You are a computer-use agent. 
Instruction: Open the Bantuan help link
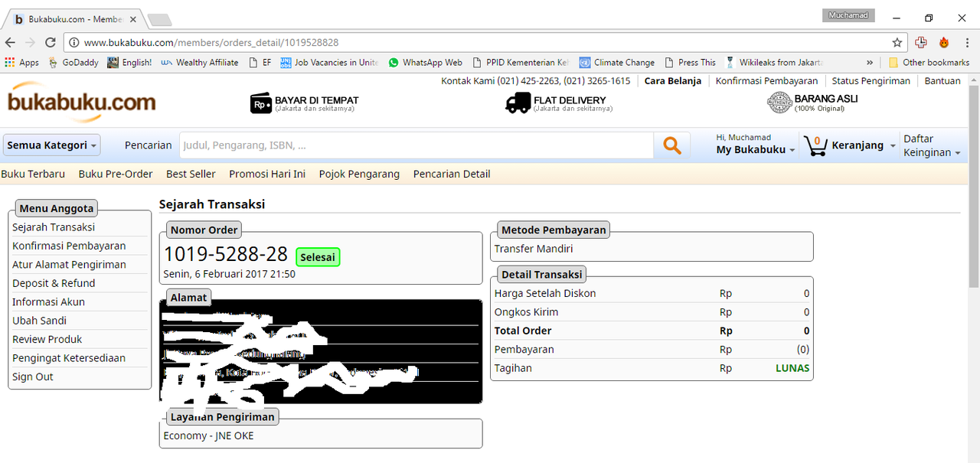click(x=942, y=81)
